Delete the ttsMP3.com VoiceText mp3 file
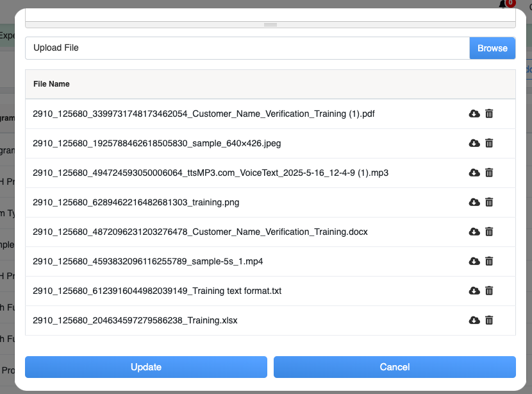The image size is (532, 394). (489, 173)
